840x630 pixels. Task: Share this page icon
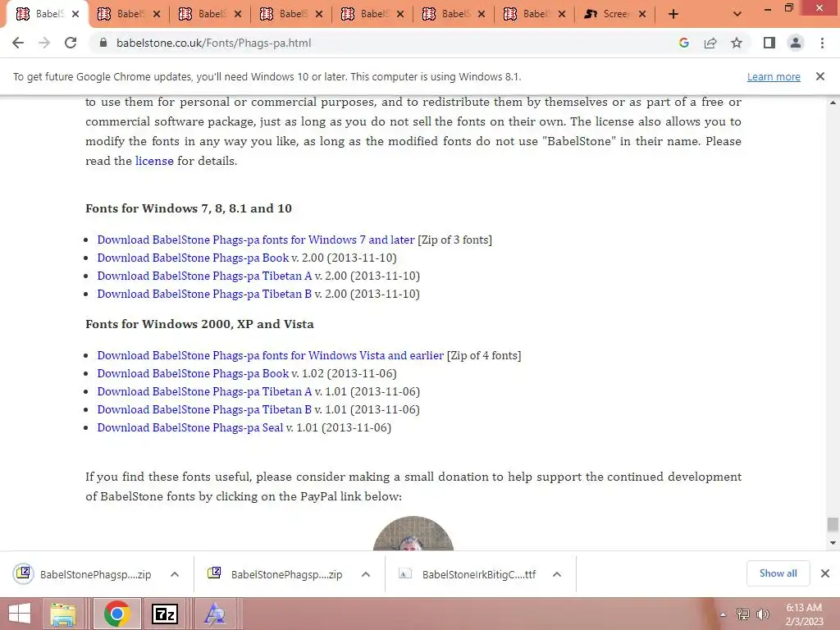point(710,43)
